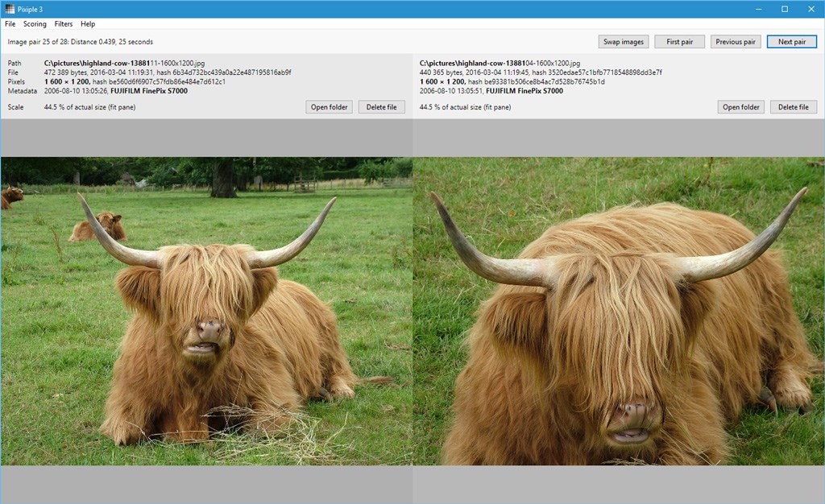Click the image pair distance status text
The width and height of the screenshot is (825, 504).
81,42
